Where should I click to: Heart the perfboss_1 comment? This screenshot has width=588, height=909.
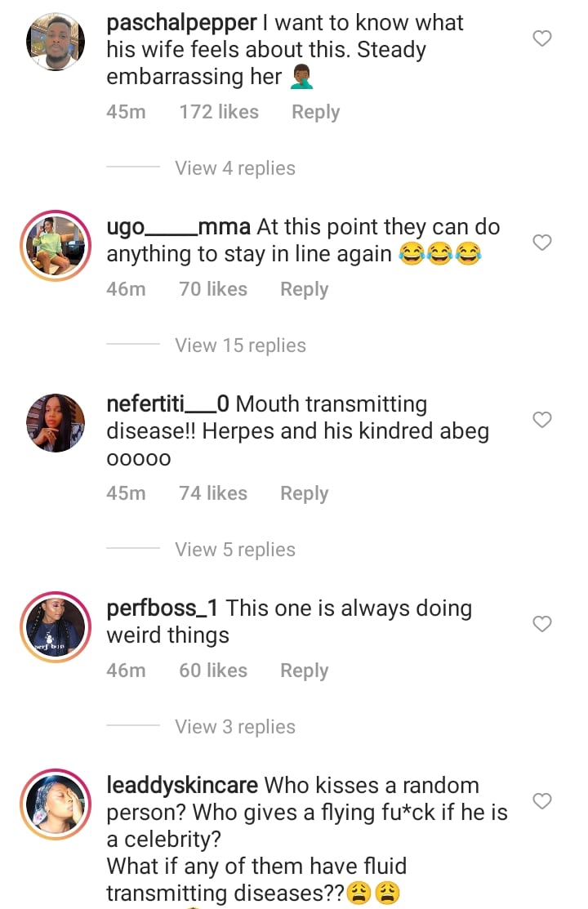tap(541, 624)
